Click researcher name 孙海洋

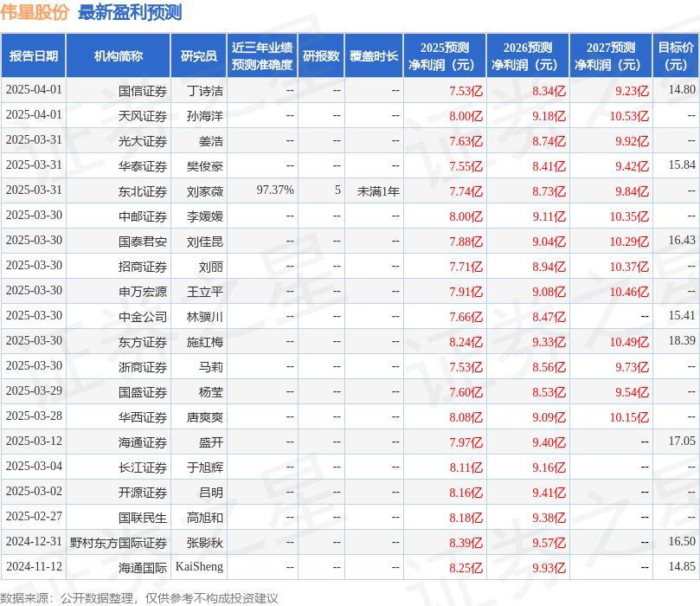(x=205, y=116)
